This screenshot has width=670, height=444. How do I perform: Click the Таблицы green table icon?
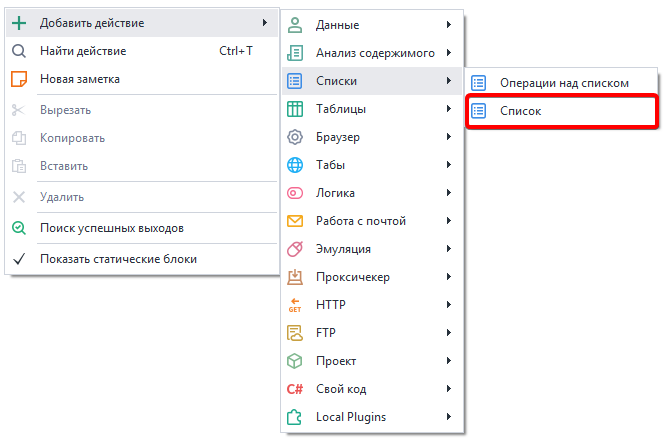pos(295,109)
